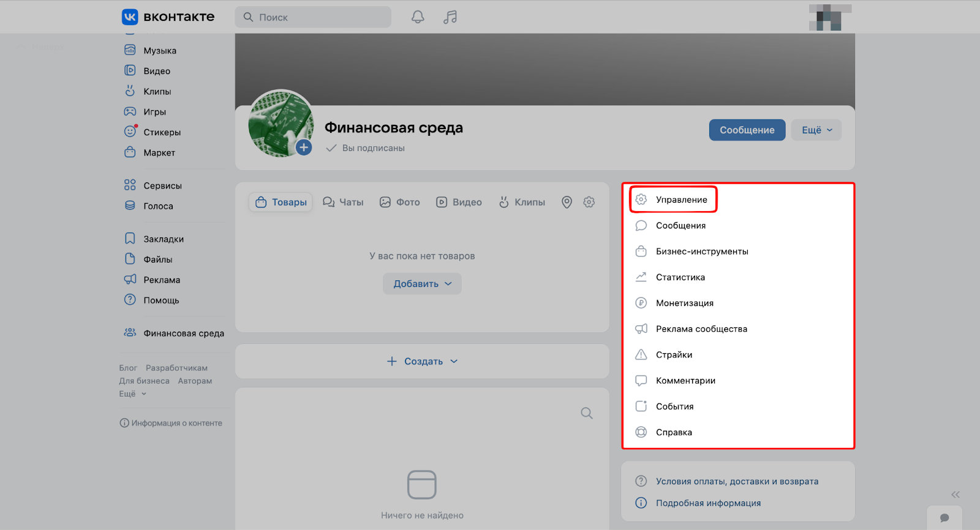Click the Справка lifebuoy icon
Viewport: 980px width, 530px height.
click(x=641, y=432)
